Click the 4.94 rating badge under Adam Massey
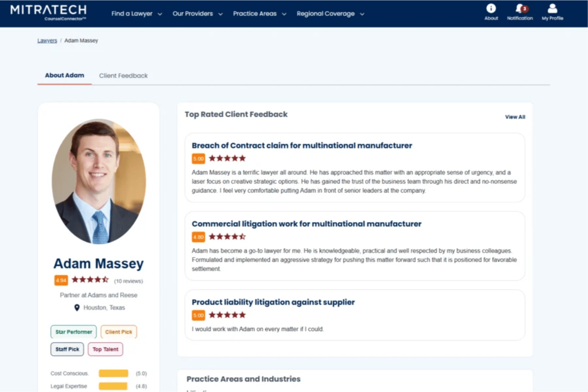588x392 pixels. (61, 280)
